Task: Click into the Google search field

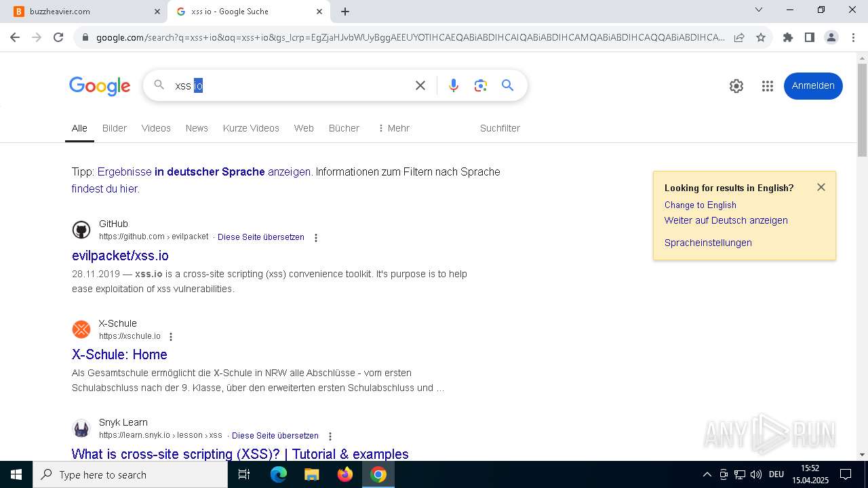Action: point(292,85)
